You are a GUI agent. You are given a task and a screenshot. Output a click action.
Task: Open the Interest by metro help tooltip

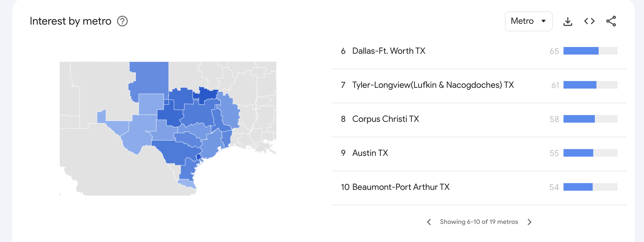122,21
